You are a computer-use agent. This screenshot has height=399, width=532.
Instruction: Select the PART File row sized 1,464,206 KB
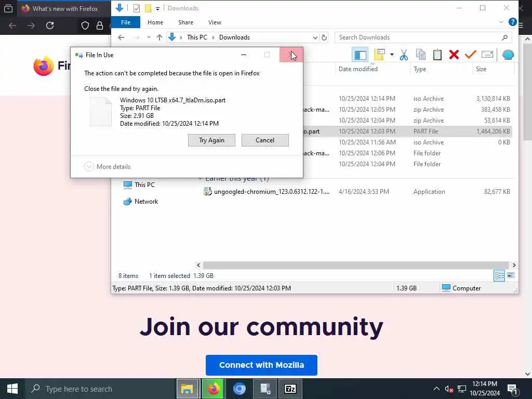coord(407,131)
